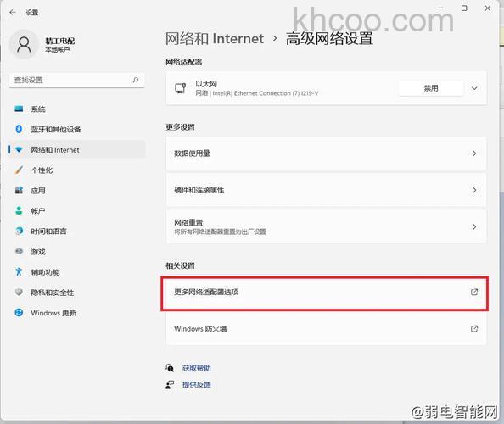Open Windows 更新 in sidebar
504x424 pixels.
tap(77, 313)
